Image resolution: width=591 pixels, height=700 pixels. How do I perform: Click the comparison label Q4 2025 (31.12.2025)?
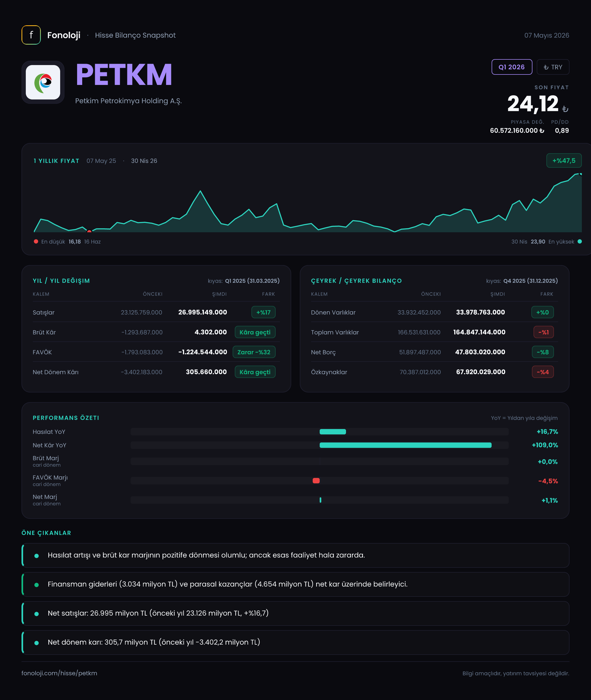[531, 281]
